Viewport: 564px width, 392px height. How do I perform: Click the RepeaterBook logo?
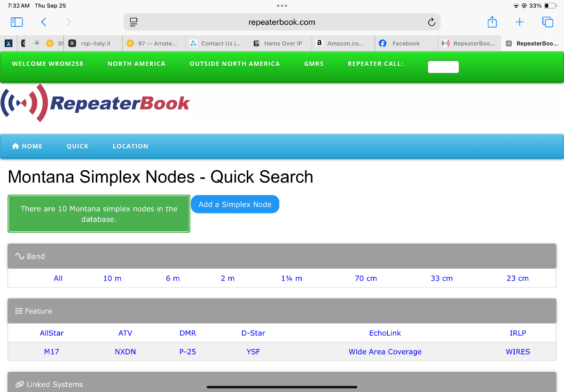tap(95, 103)
